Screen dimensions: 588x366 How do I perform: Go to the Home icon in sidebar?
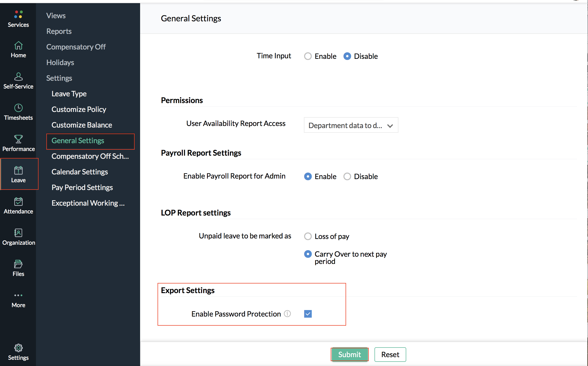18,46
